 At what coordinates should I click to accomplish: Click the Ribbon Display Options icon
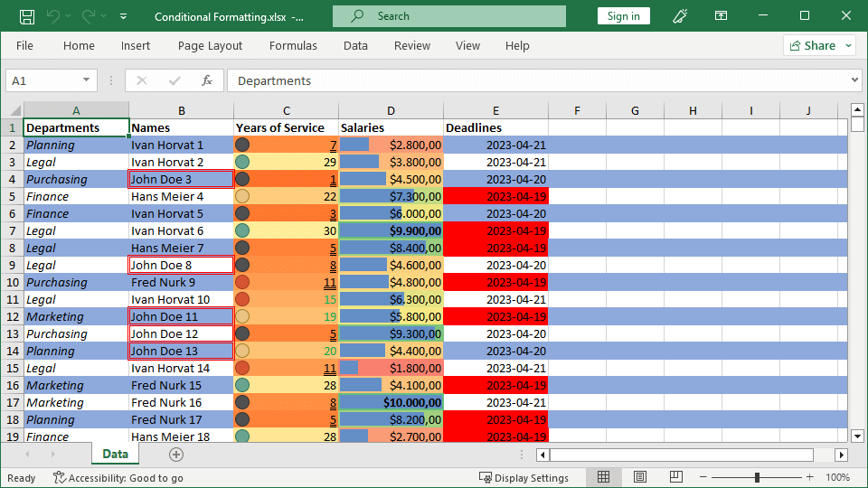click(721, 16)
